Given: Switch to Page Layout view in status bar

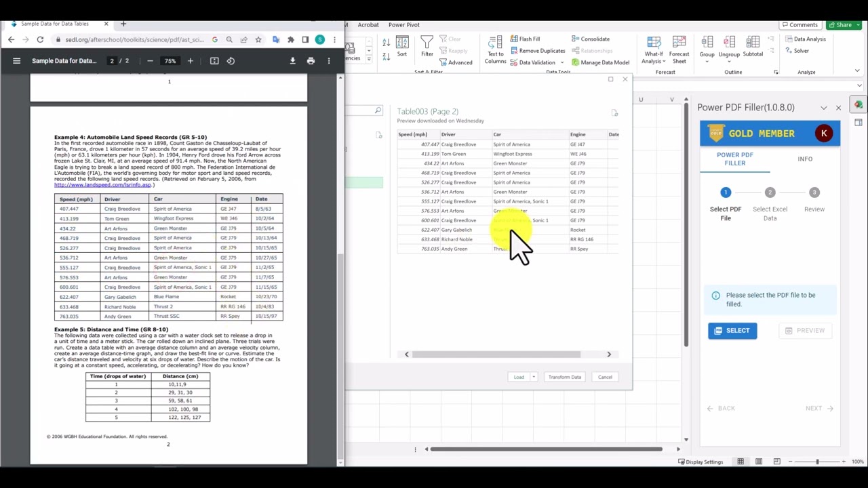Looking at the screenshot, I should click(759, 462).
